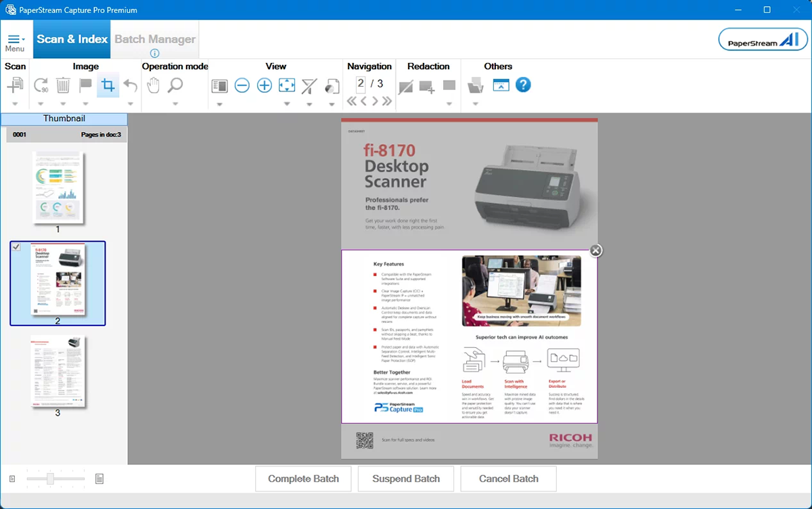Click the large page icon right of slider

click(99, 479)
